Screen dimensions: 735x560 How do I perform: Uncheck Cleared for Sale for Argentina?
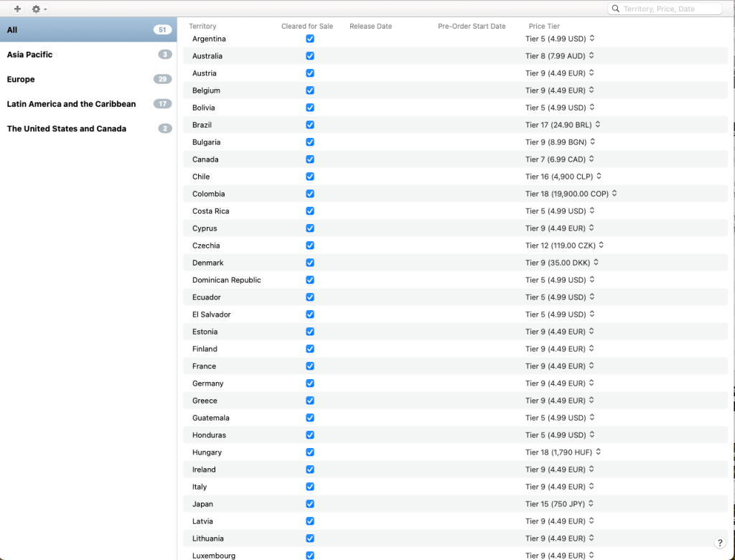pos(310,39)
